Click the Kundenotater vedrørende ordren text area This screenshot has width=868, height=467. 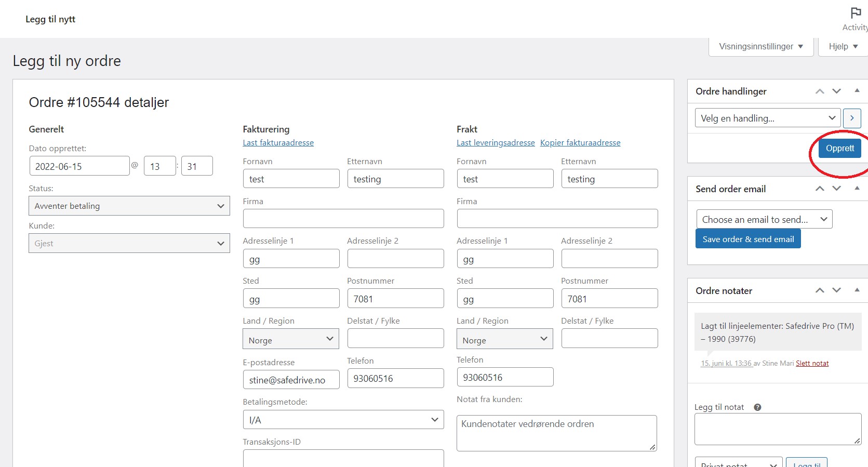(x=556, y=433)
